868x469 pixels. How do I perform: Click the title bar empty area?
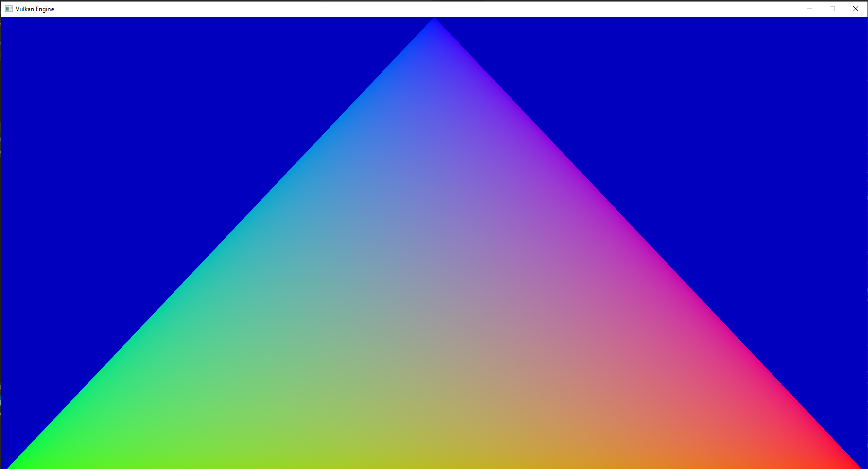pos(408,9)
